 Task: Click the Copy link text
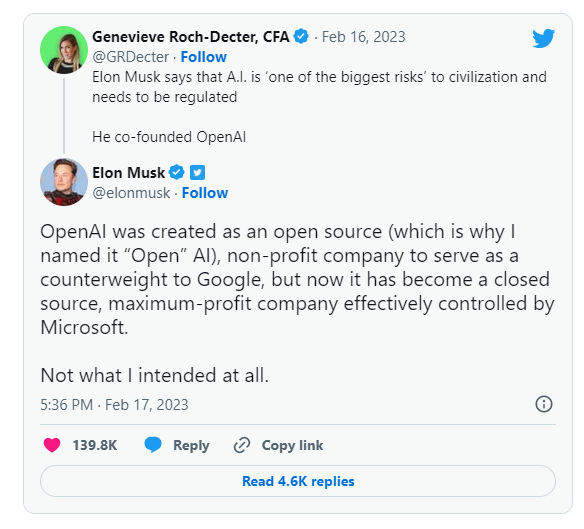tap(292, 445)
